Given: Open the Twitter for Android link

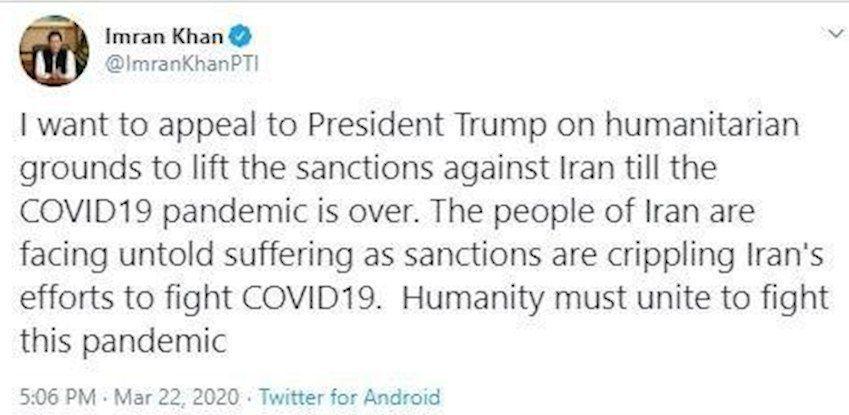Looking at the screenshot, I should pos(349,397).
